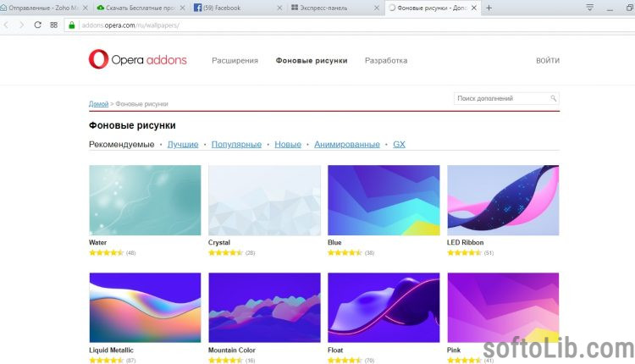This screenshot has height=364, width=635.
Task: Click the Blue wallpaper title
Action: 334,243
